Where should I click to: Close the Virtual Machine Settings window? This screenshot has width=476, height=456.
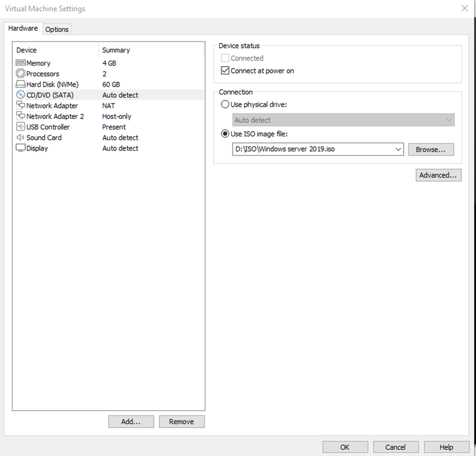(464, 8)
